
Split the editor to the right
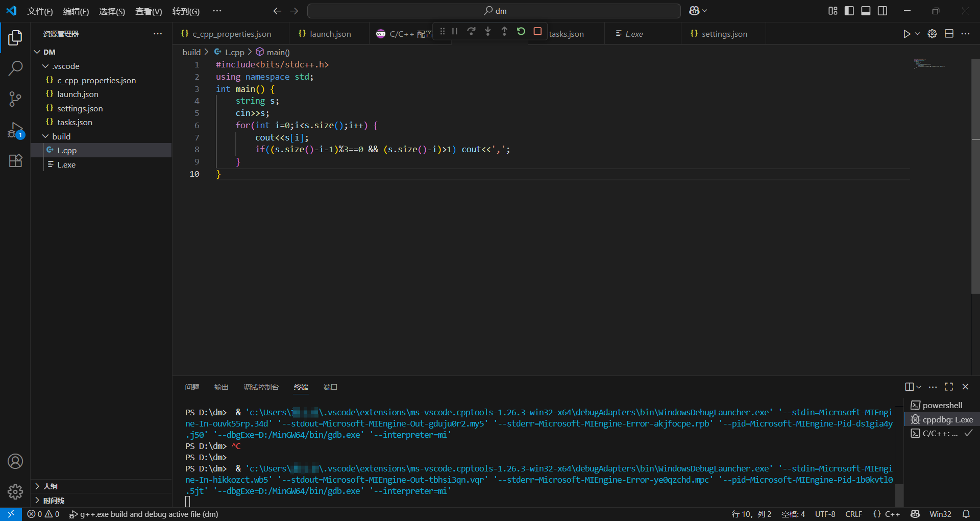click(949, 34)
